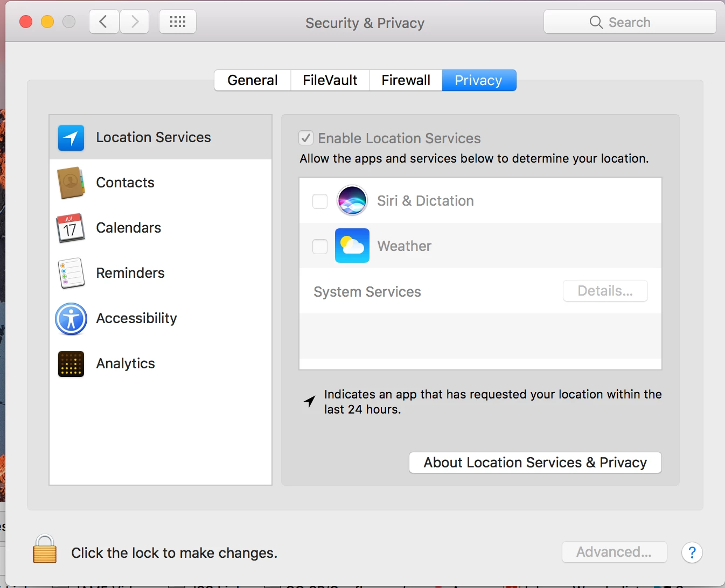Click the Weather app icon
The width and height of the screenshot is (725, 588).
point(352,246)
